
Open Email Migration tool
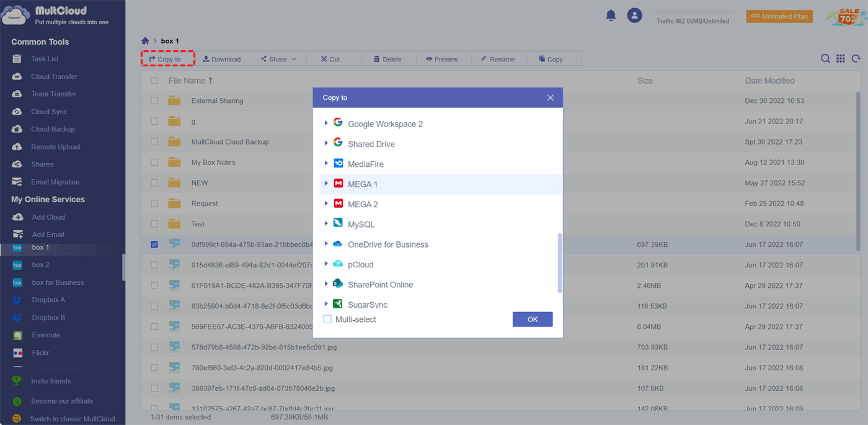[55, 182]
